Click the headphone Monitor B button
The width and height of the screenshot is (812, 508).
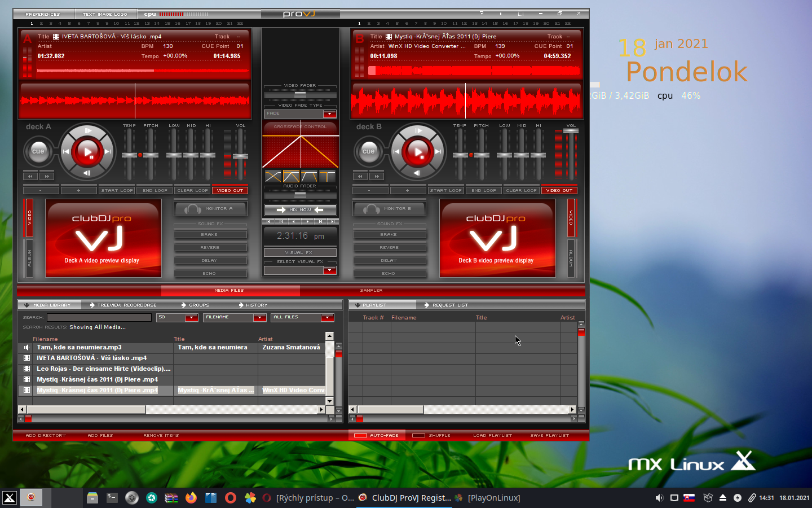click(x=390, y=209)
